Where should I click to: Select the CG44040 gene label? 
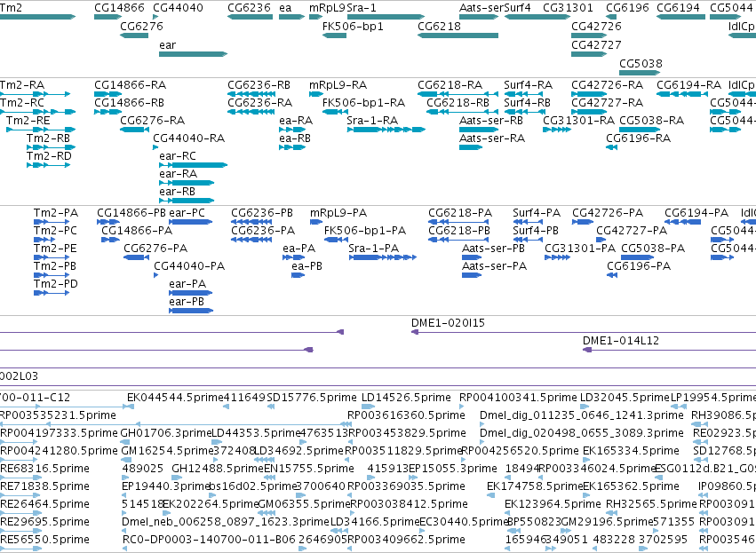pyautogui.click(x=178, y=8)
